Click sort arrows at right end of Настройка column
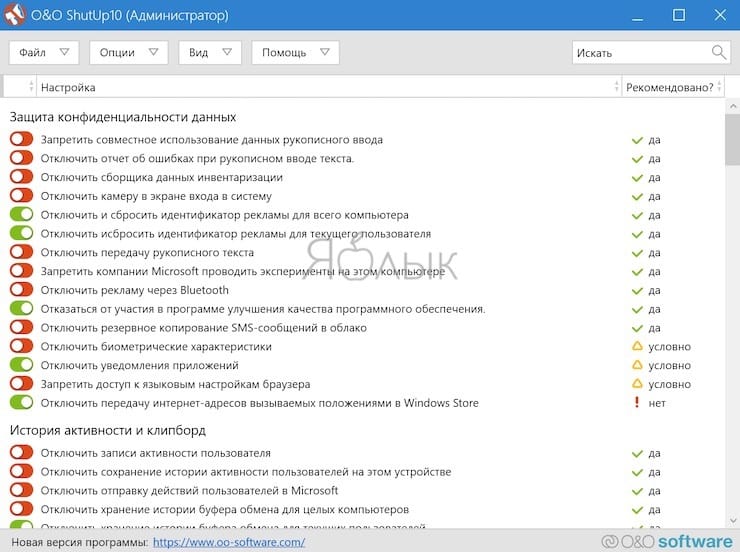 tap(616, 87)
